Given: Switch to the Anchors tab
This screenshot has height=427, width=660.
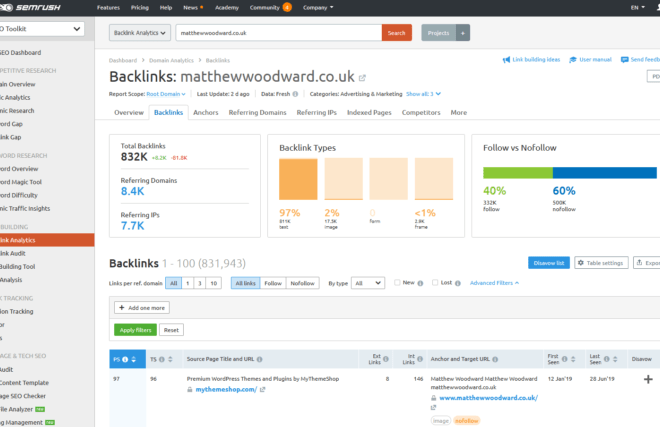Looking at the screenshot, I should tap(205, 112).
